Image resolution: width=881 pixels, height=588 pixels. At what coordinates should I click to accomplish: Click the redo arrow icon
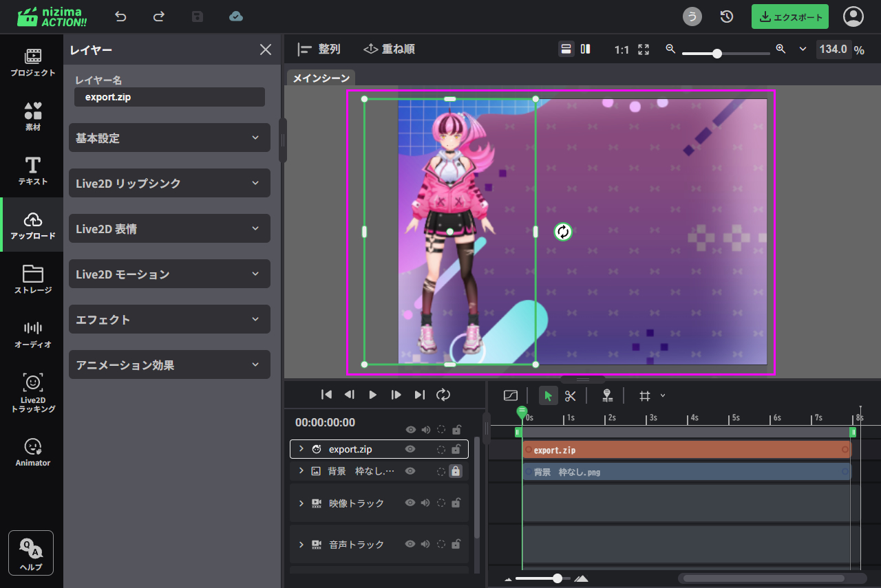coord(159,17)
